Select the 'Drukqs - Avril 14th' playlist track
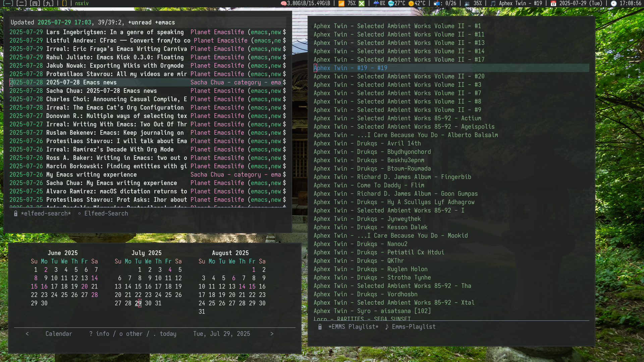This screenshot has height=362, width=644. click(367, 143)
